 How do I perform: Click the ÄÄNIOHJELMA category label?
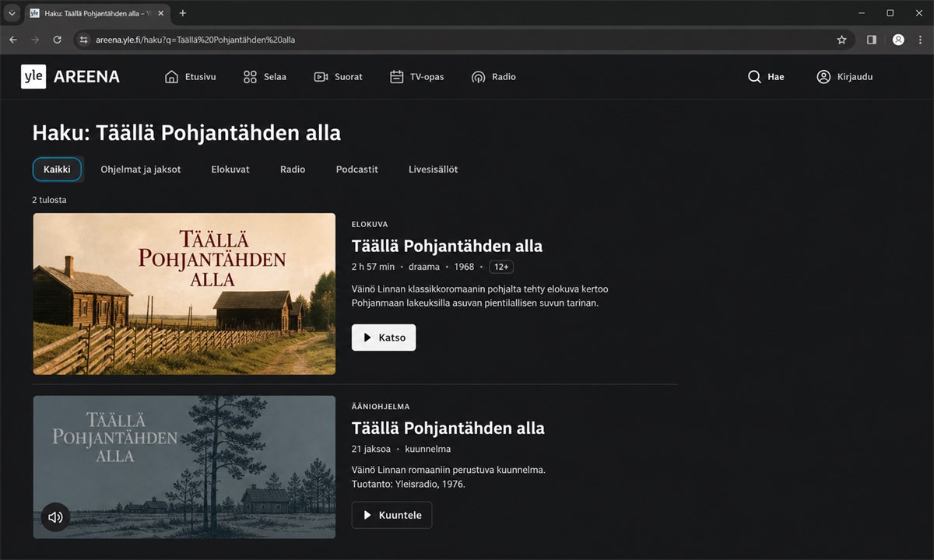(381, 406)
